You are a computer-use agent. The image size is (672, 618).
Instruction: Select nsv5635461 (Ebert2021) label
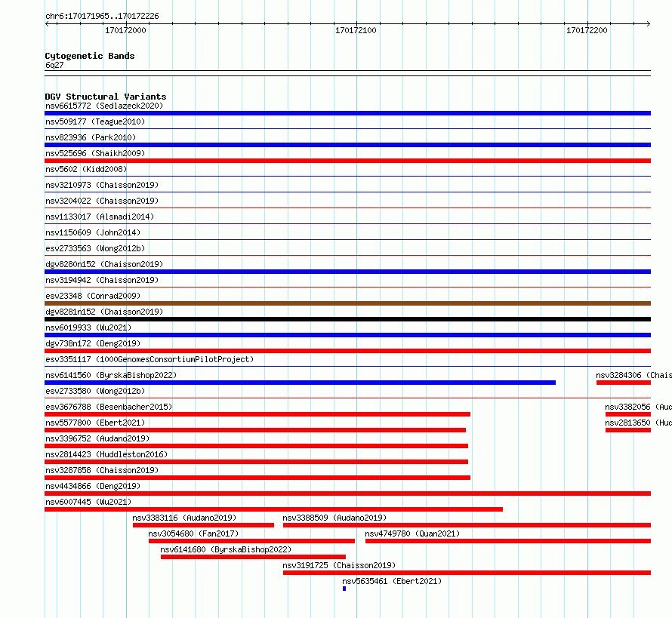[392, 581]
